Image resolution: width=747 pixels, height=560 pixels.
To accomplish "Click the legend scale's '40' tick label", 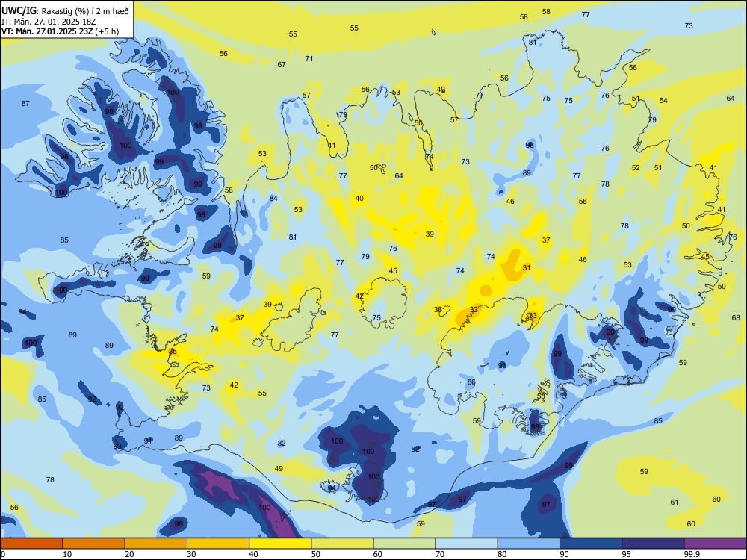I will (253, 554).
